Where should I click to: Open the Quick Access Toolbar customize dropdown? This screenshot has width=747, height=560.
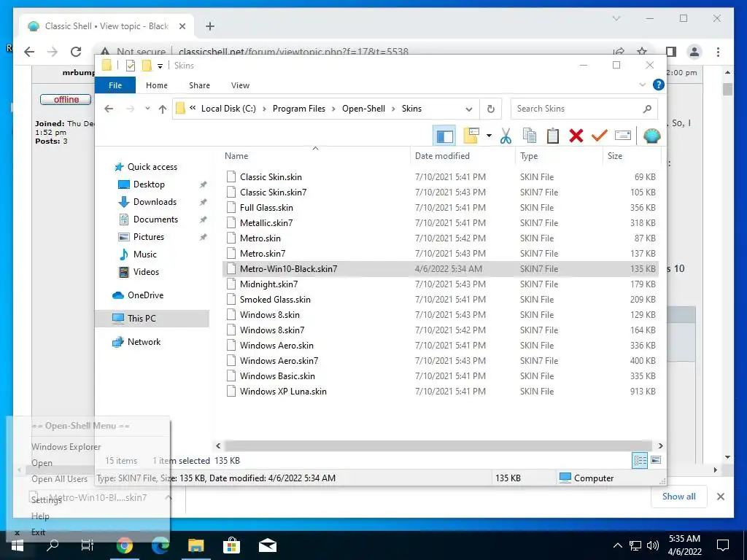pos(160,66)
